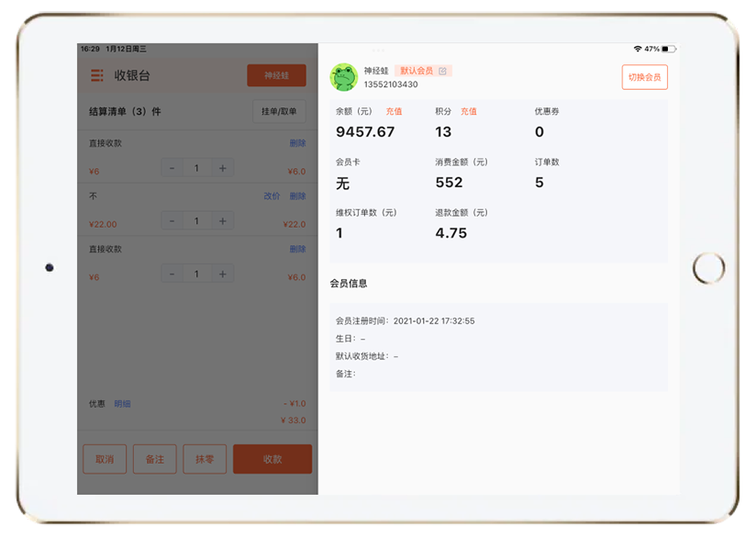Open the hamburger menu beside 收银台
This screenshot has height=538, width=756.
[97, 75]
